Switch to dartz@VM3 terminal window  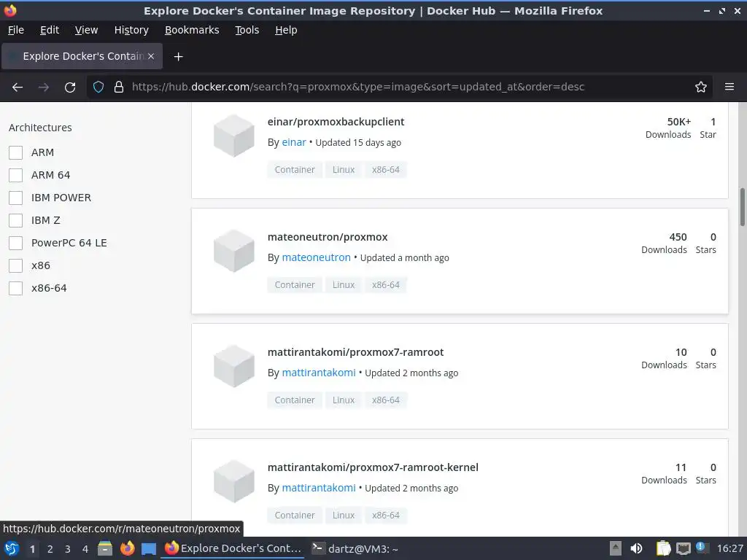click(355, 548)
